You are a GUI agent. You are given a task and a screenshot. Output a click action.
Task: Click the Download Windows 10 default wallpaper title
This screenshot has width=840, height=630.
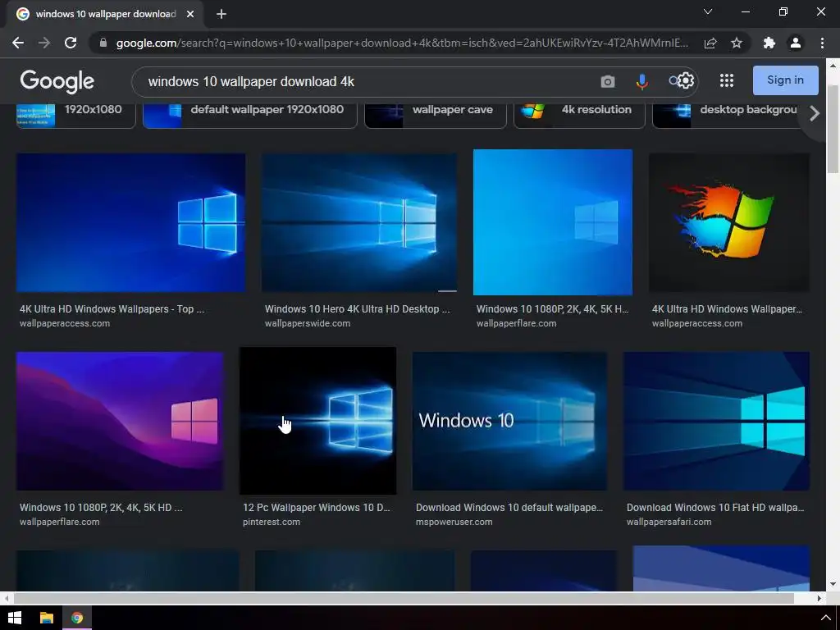pyautogui.click(x=509, y=507)
